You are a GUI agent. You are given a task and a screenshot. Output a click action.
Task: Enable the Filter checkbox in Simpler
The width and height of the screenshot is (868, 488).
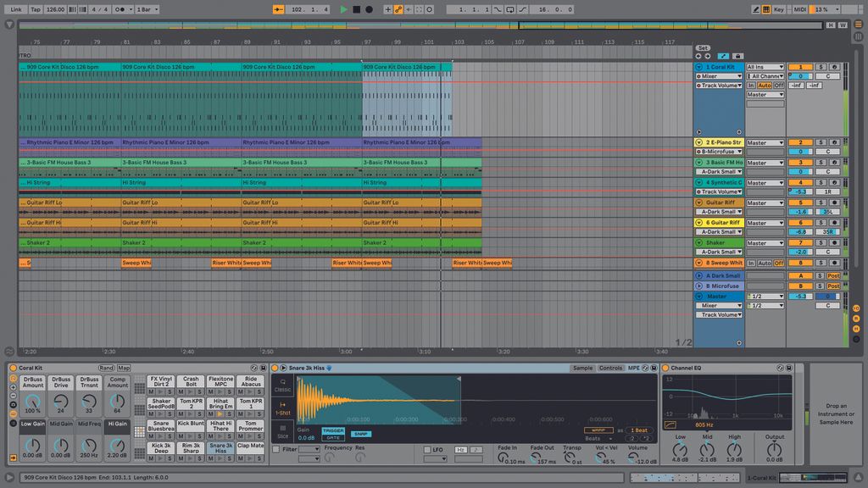pyautogui.click(x=275, y=448)
